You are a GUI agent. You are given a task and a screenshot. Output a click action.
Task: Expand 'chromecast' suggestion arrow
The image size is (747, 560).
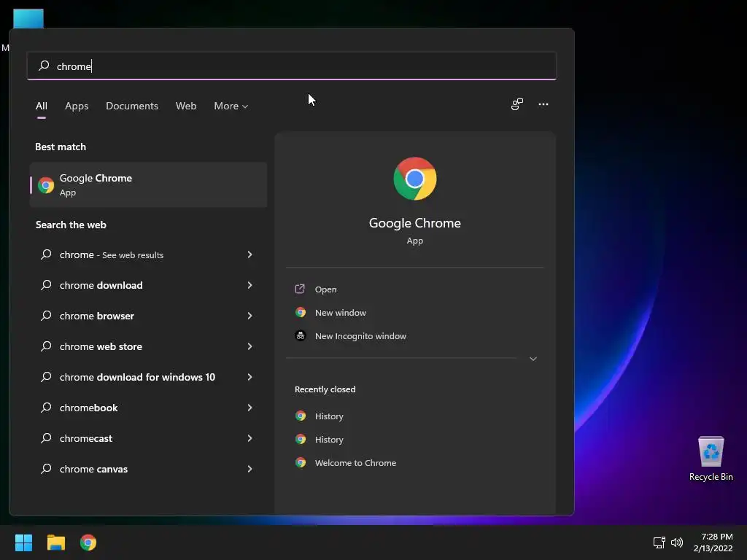(249, 438)
